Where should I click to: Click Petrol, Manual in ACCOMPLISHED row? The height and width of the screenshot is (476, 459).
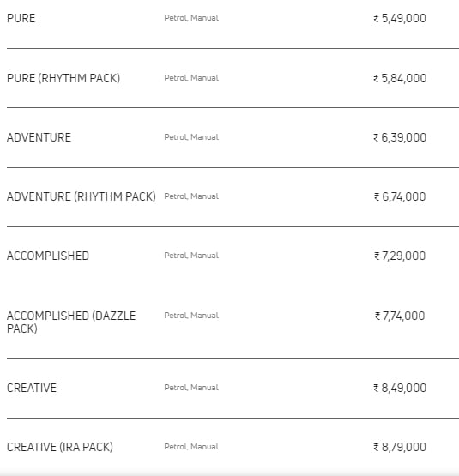(191, 256)
